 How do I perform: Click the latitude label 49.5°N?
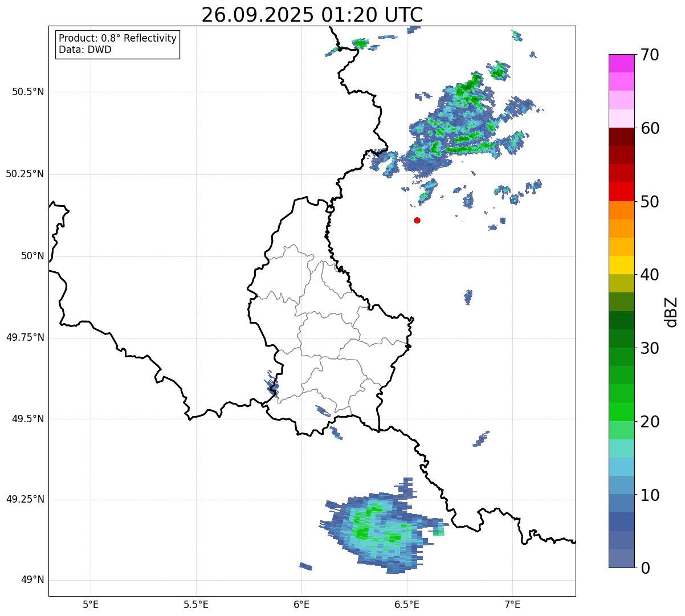(28, 419)
